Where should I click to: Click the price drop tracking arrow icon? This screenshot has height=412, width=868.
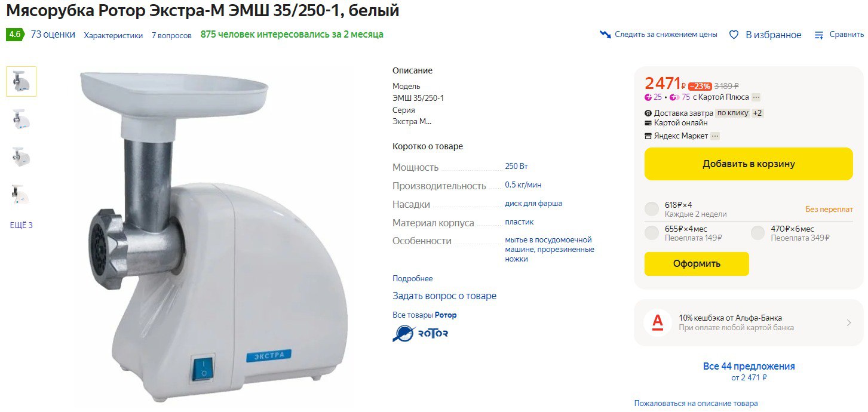[605, 35]
